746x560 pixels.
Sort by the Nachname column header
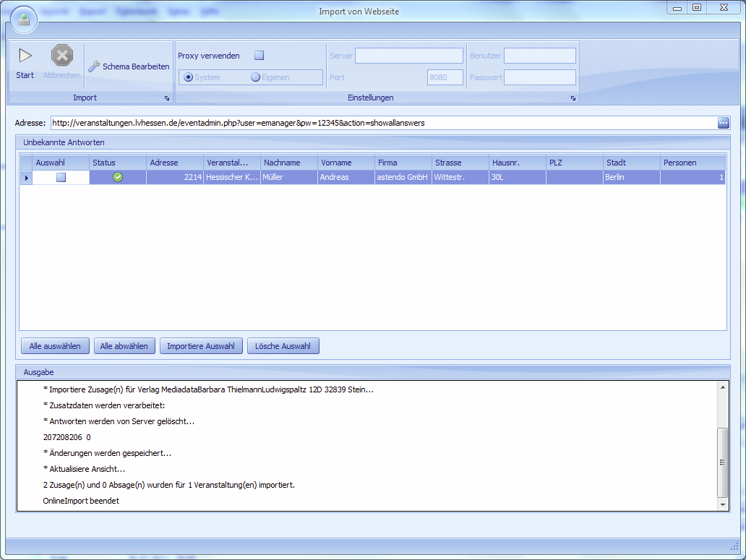[288, 163]
